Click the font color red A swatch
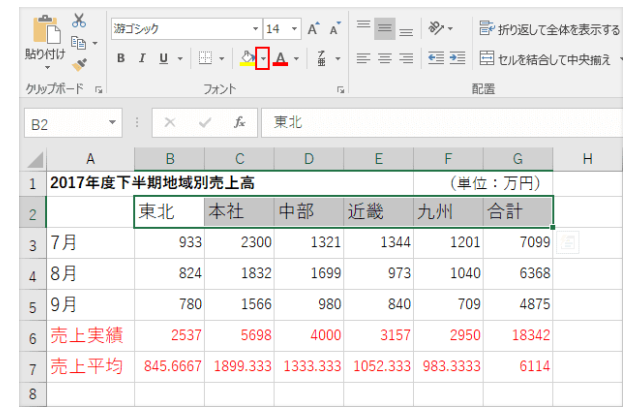 click(x=282, y=58)
